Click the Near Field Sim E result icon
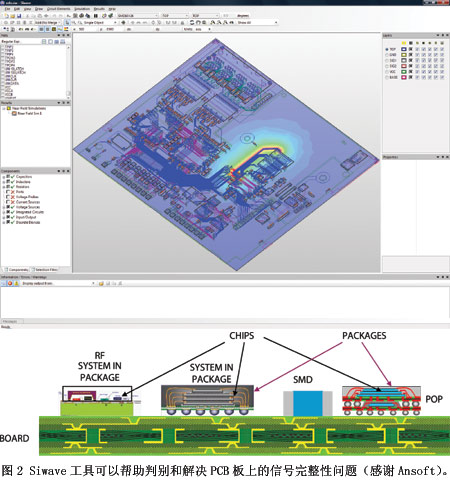The image size is (450, 482). coord(14,113)
